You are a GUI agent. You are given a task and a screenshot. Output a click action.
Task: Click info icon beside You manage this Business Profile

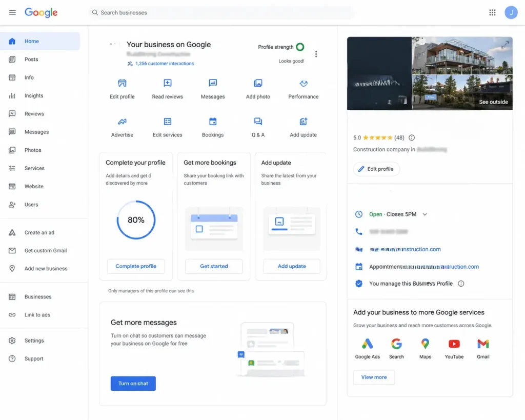click(x=461, y=284)
